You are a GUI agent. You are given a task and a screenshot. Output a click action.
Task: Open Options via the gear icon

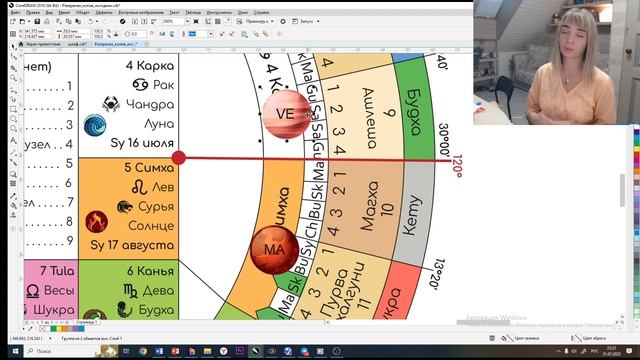click(x=283, y=21)
